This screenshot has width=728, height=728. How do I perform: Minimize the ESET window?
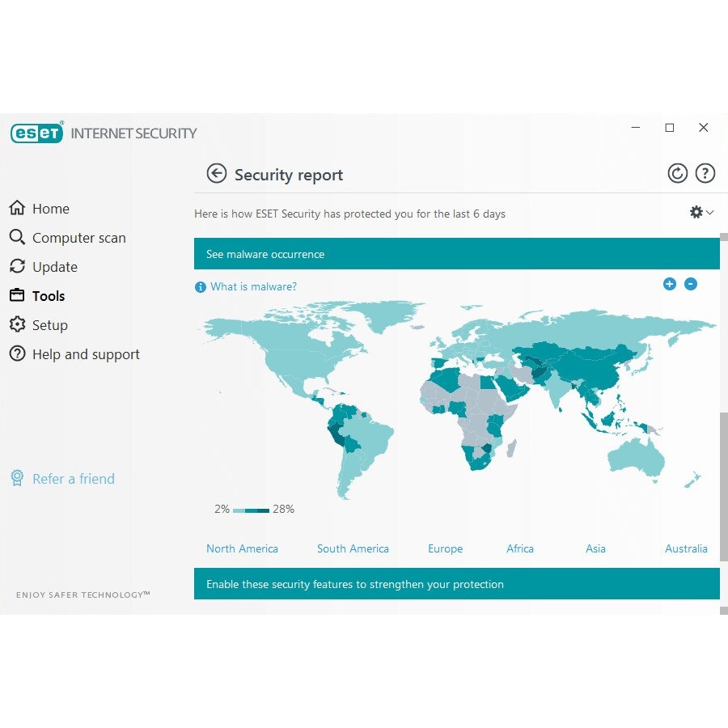coord(636,127)
